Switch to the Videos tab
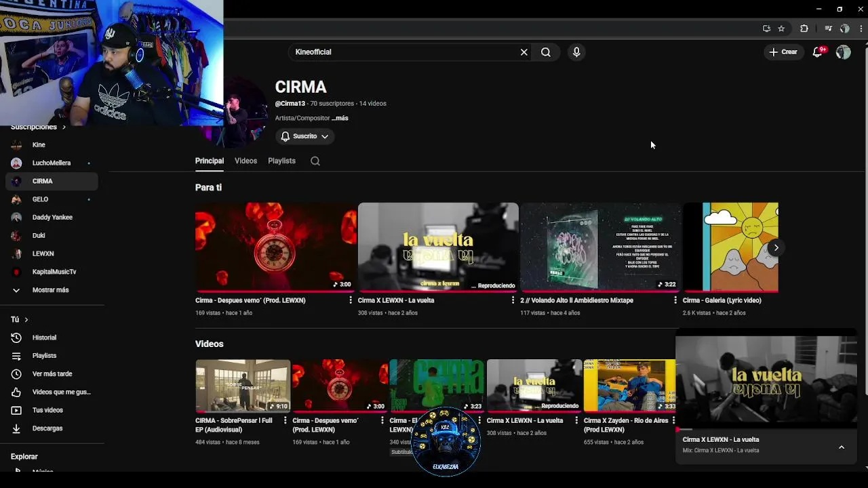This screenshot has width=868, height=488. [245, 161]
